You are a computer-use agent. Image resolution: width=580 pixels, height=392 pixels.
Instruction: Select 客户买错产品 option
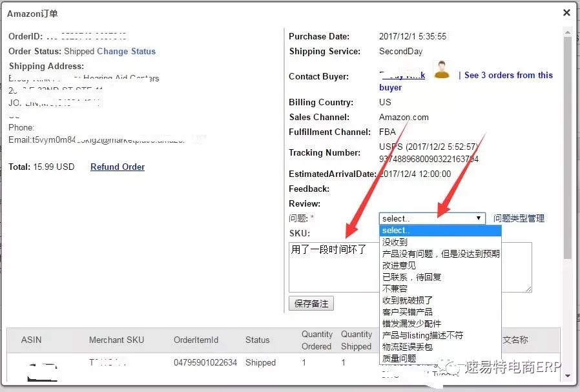[440, 312]
